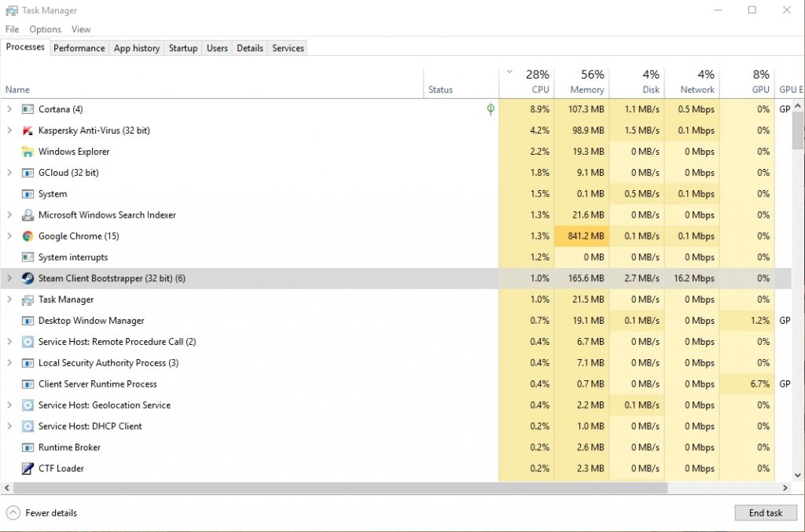Viewport: 805px width, 532px height.
Task: Sort by the Memory column header
Action: [x=583, y=82]
